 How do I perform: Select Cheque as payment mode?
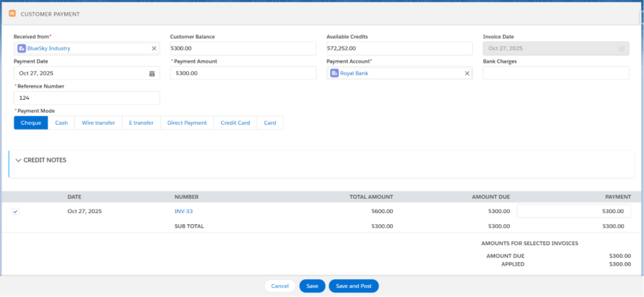point(31,123)
